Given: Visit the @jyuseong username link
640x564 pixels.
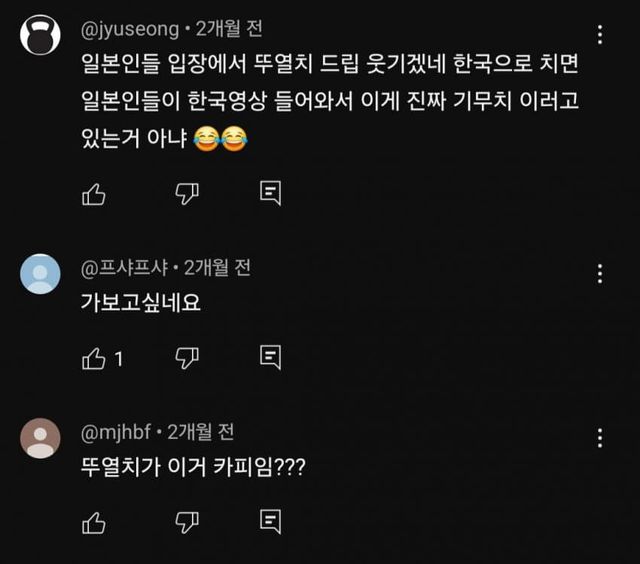Looking at the screenshot, I should coord(130,30).
